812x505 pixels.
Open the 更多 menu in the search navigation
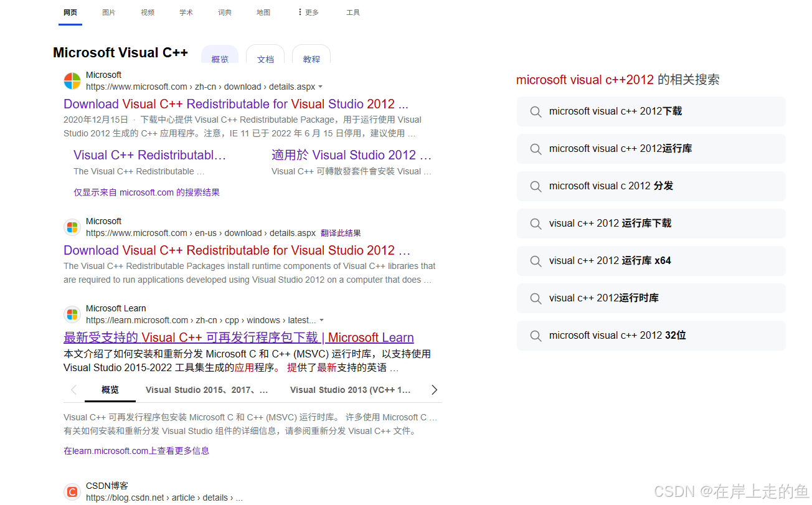308,12
